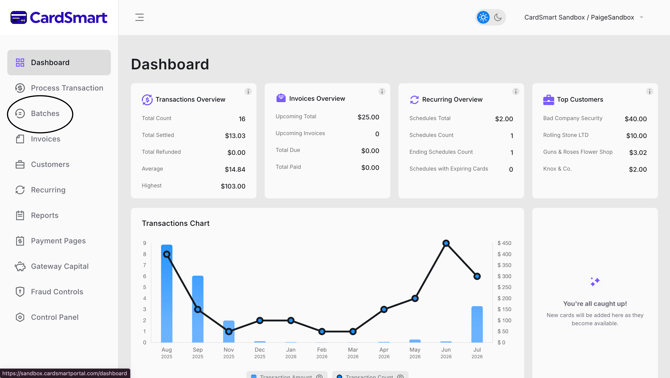Click the Recurring arrows icon in the sidebar
This screenshot has width=670, height=378.
click(20, 190)
